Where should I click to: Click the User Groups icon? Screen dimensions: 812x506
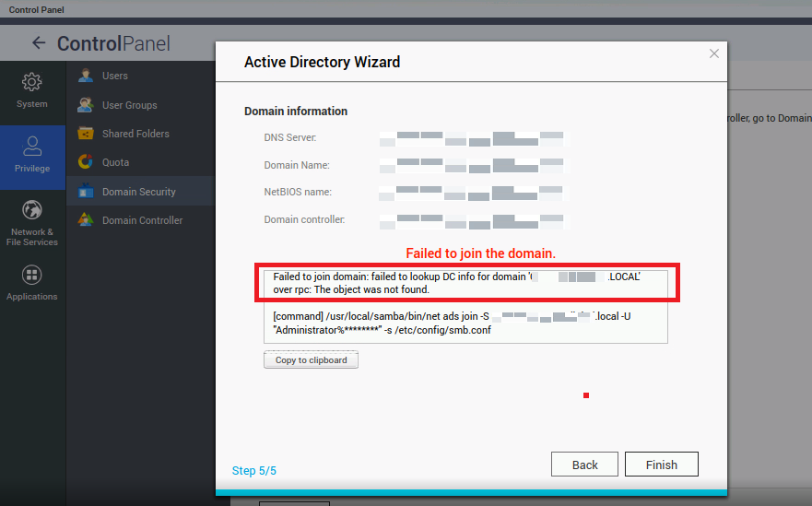(86, 105)
